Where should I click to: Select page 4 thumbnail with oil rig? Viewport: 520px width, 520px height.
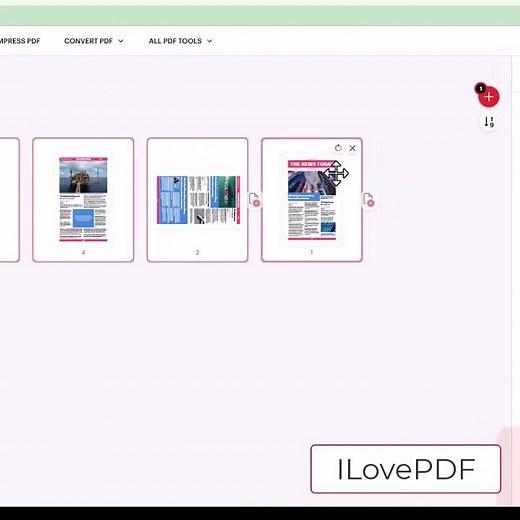83,199
